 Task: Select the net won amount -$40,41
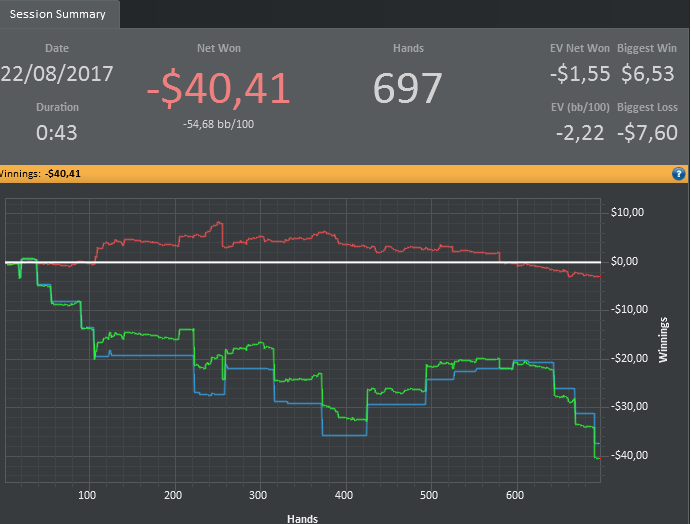(x=219, y=88)
